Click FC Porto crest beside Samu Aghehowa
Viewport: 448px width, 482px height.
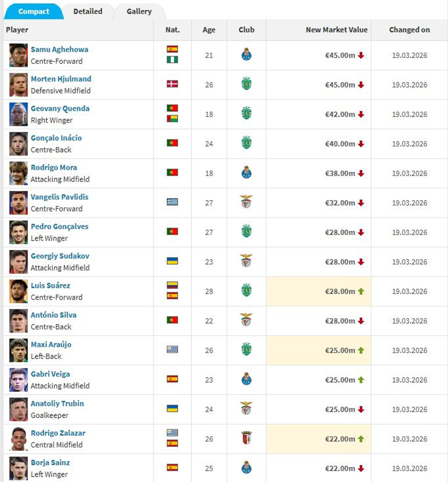[246, 55]
